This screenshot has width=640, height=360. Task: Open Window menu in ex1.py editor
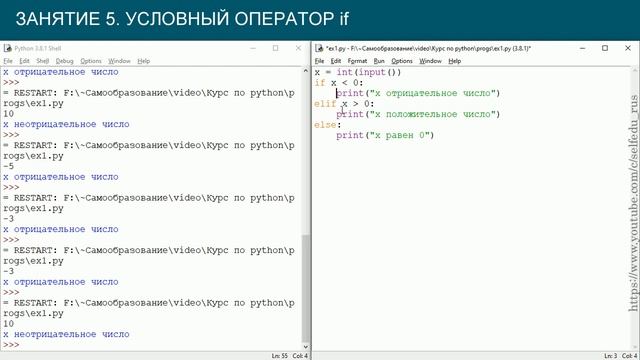[x=430, y=61]
